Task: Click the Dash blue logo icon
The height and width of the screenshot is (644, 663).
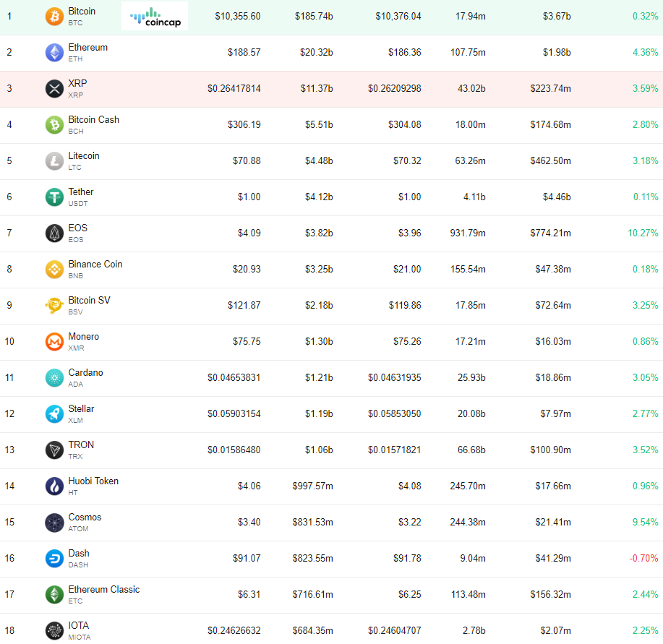Action: click(x=54, y=559)
